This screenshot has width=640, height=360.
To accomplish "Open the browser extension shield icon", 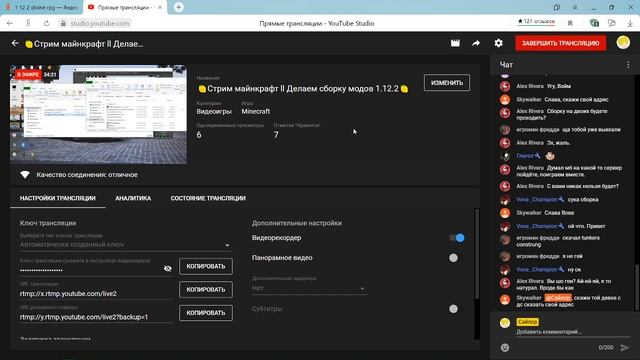I will pos(594,23).
